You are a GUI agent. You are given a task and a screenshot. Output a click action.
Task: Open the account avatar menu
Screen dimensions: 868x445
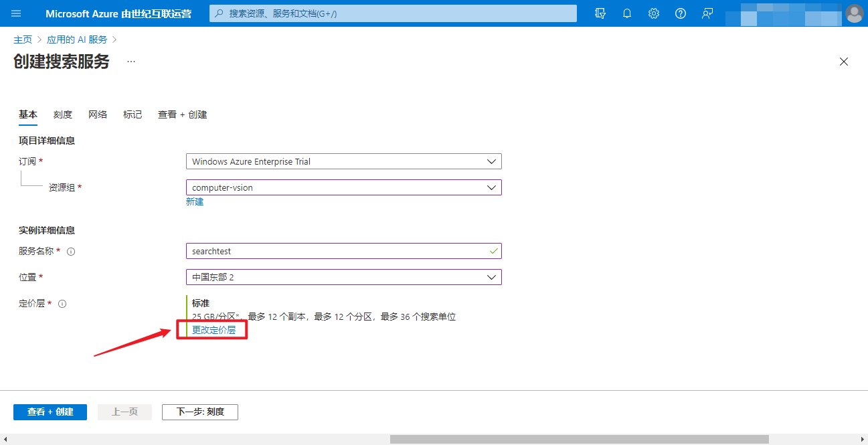[x=855, y=13]
